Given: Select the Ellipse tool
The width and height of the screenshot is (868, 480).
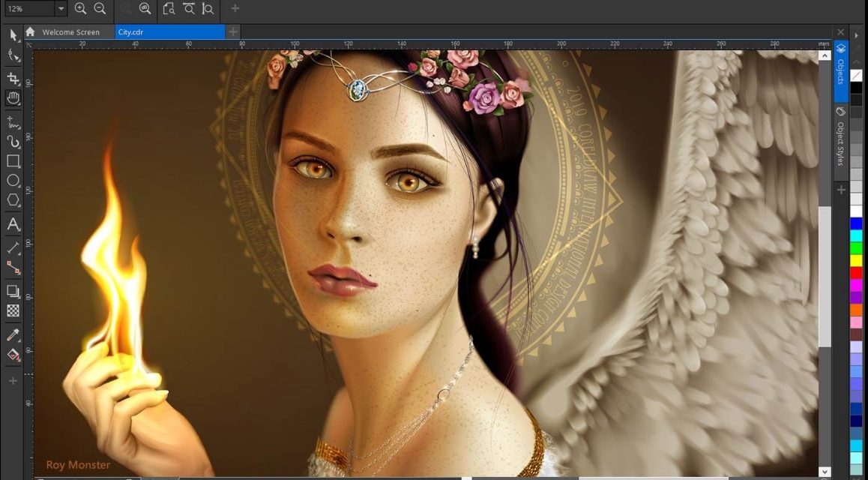Looking at the screenshot, I should tap(13, 181).
